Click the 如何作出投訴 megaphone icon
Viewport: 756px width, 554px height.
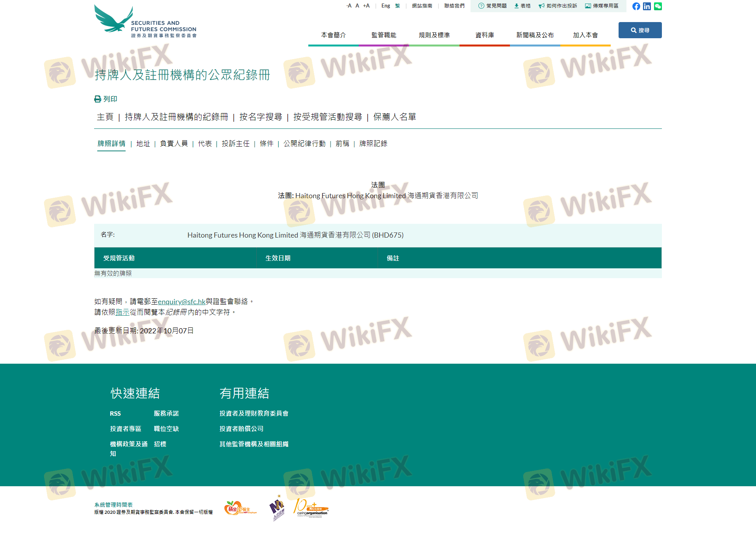tap(541, 6)
